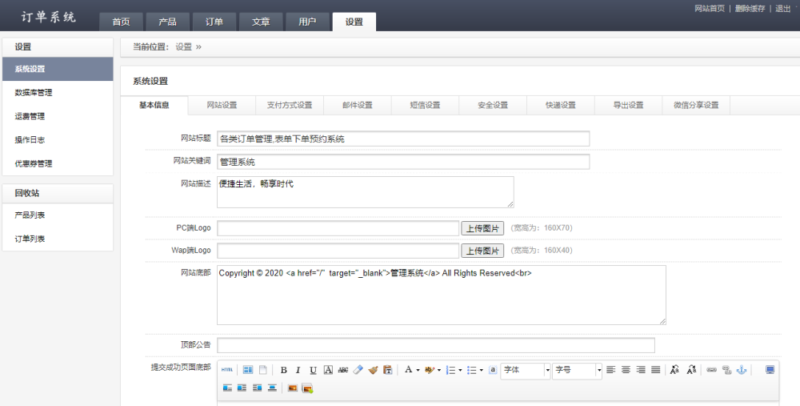
Task: Open the 文章 top navigation tab
Action: point(261,22)
